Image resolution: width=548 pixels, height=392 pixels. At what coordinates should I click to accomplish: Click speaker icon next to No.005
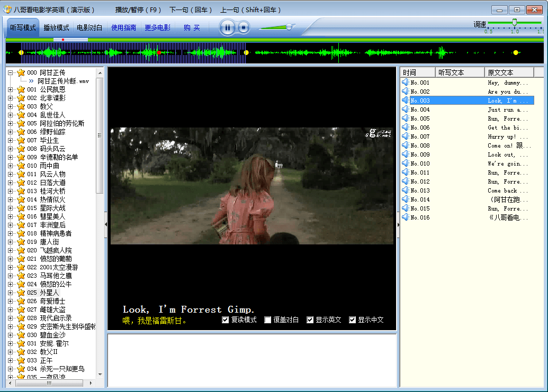click(x=405, y=118)
